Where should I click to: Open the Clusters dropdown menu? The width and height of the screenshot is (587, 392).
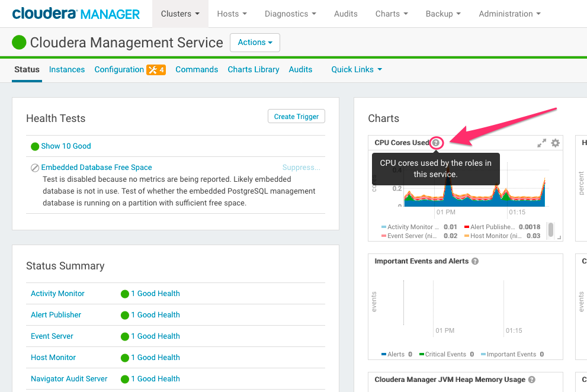[180, 14]
